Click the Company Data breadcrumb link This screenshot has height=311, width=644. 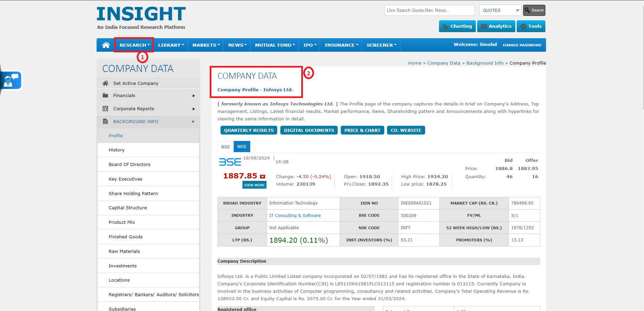[444, 63]
